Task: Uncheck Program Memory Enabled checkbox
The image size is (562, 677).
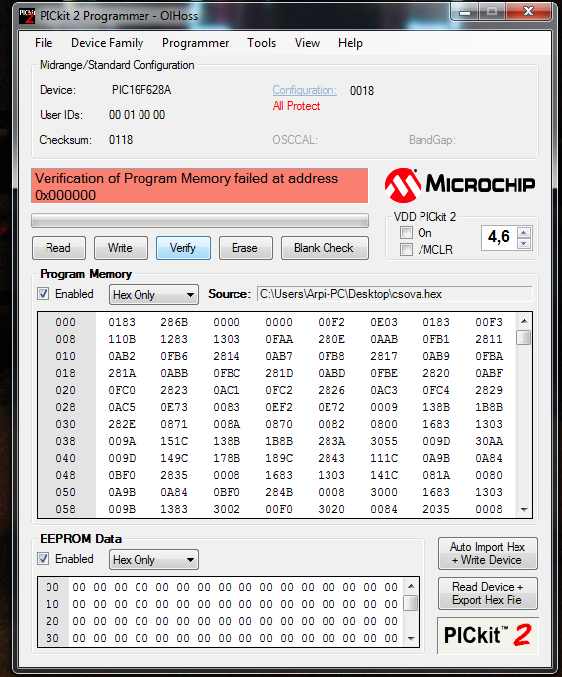Action: pyautogui.click(x=43, y=294)
